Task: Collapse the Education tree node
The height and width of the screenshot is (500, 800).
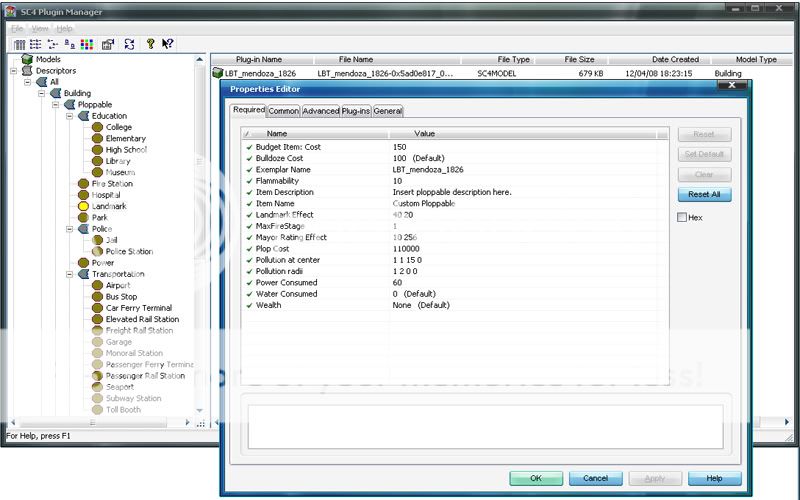Action: [70, 116]
